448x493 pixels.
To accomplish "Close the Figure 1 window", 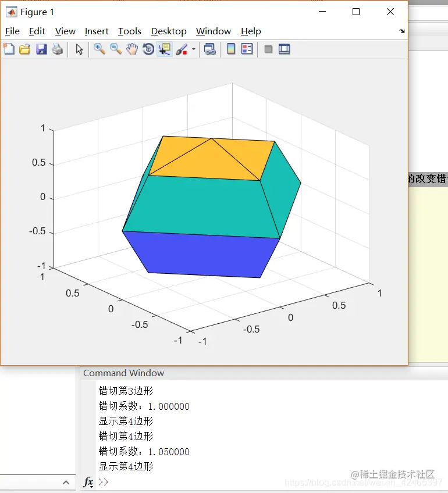I will point(390,12).
